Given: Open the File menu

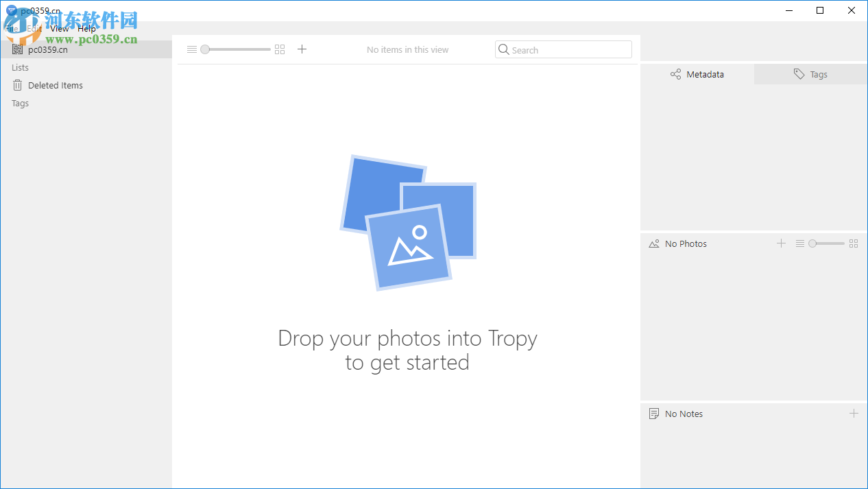Looking at the screenshot, I should coord(10,28).
